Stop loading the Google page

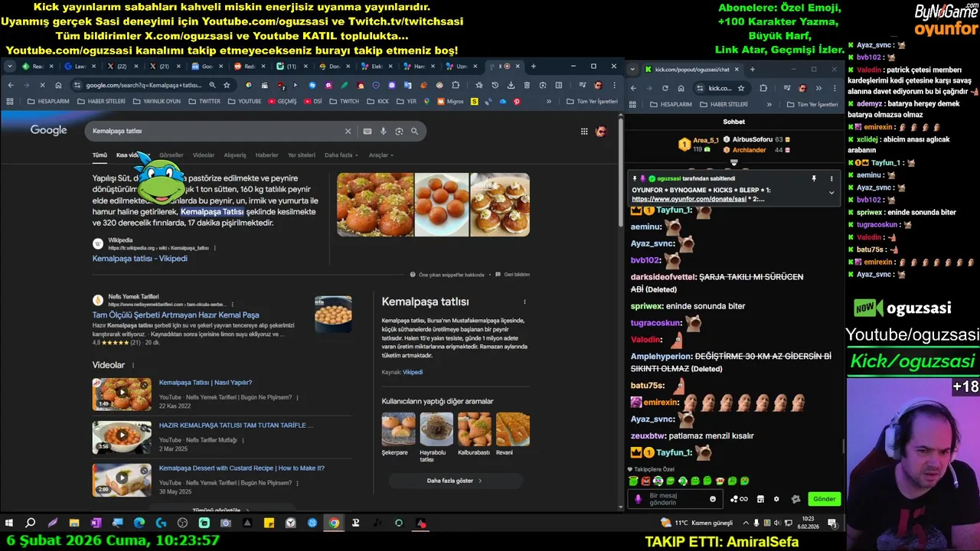tap(41, 85)
